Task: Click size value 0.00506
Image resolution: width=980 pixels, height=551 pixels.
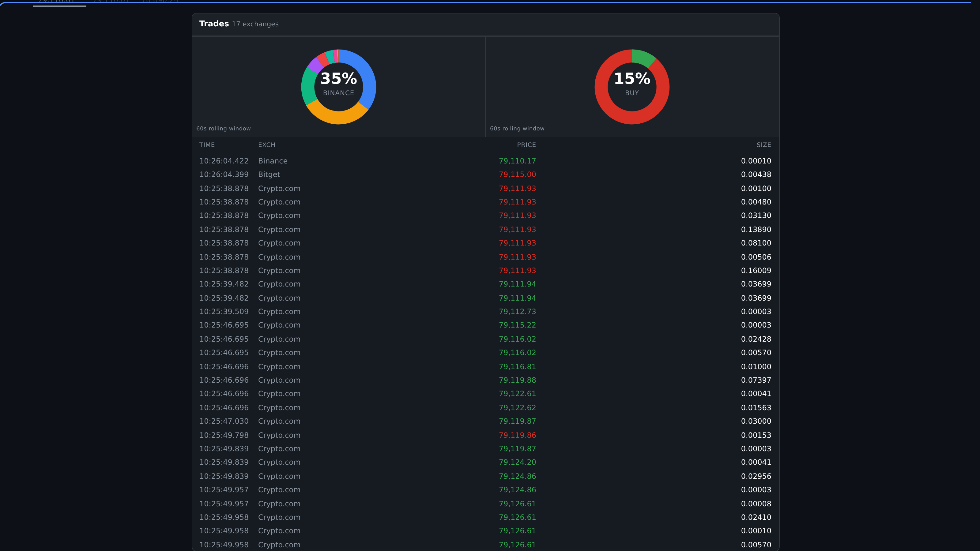Action: point(756,257)
